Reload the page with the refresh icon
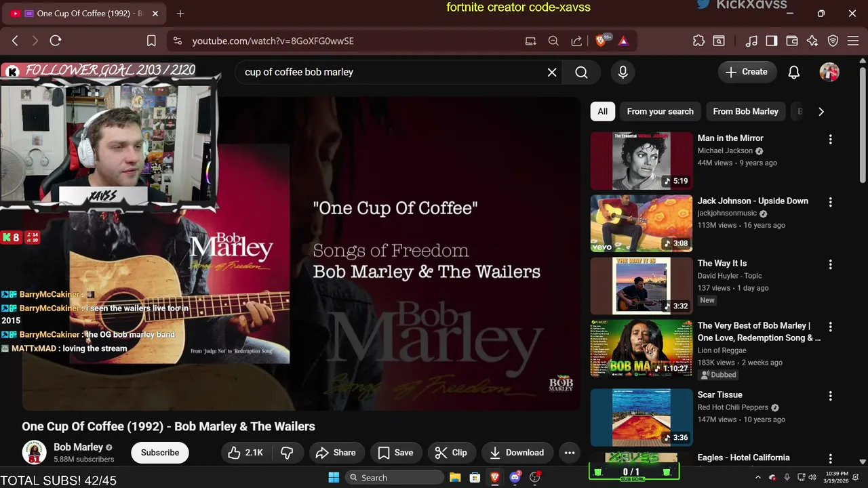Screen dimensions: 868x488 (x=56, y=41)
